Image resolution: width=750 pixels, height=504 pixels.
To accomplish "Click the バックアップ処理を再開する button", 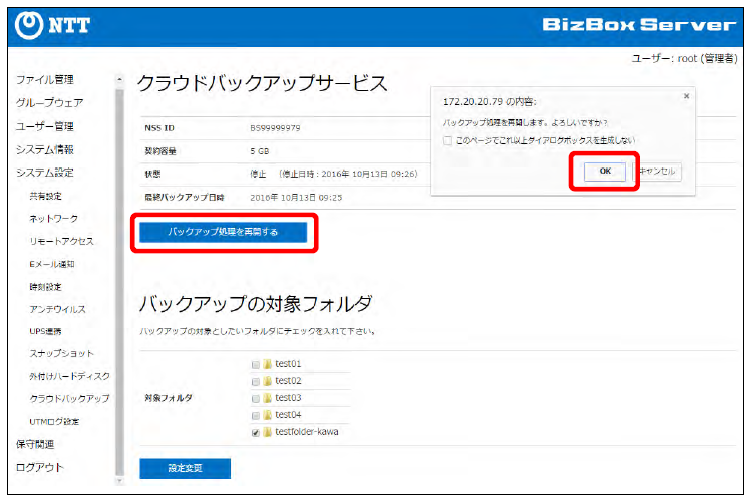I will coord(223,232).
